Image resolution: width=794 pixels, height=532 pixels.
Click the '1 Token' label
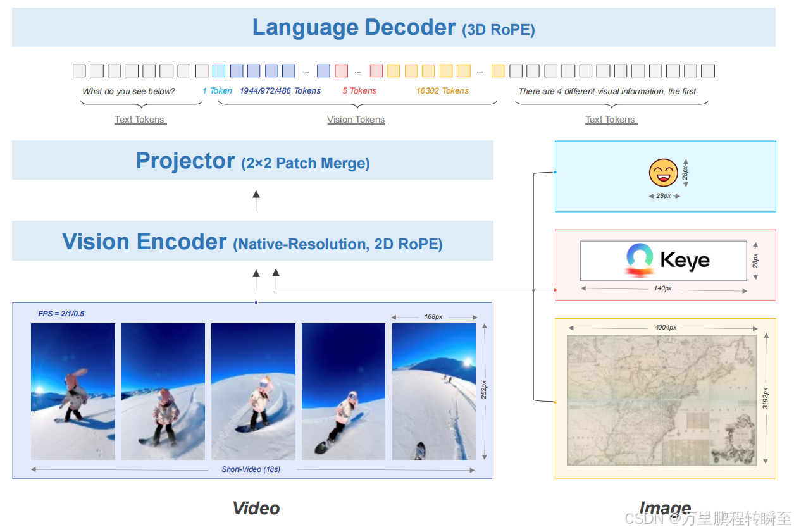(217, 91)
